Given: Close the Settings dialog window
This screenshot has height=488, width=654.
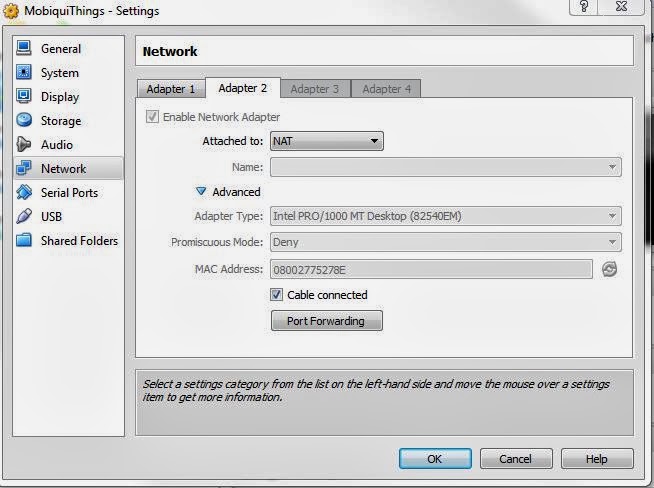Looking at the screenshot, I should coord(622,7).
